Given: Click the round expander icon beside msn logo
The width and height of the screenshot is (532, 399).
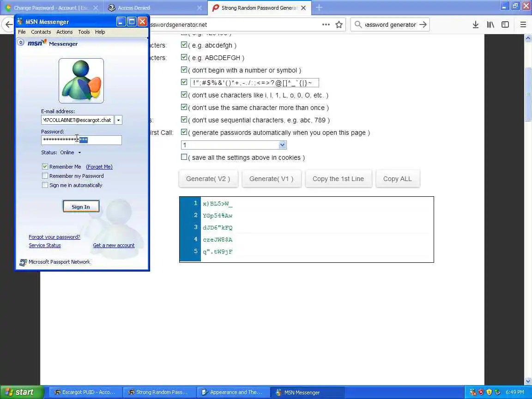Looking at the screenshot, I should click(x=21, y=42).
